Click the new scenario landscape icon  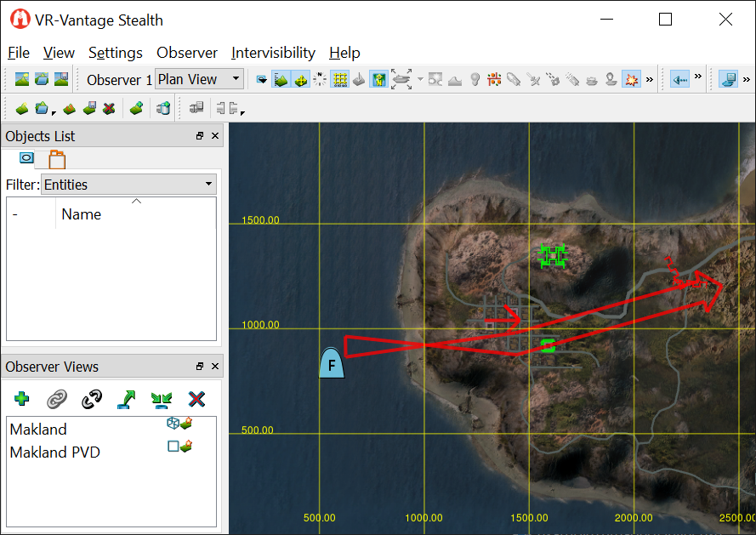pos(22,80)
